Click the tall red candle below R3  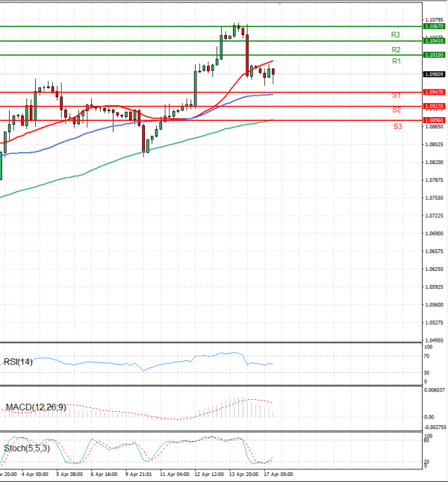(247, 55)
